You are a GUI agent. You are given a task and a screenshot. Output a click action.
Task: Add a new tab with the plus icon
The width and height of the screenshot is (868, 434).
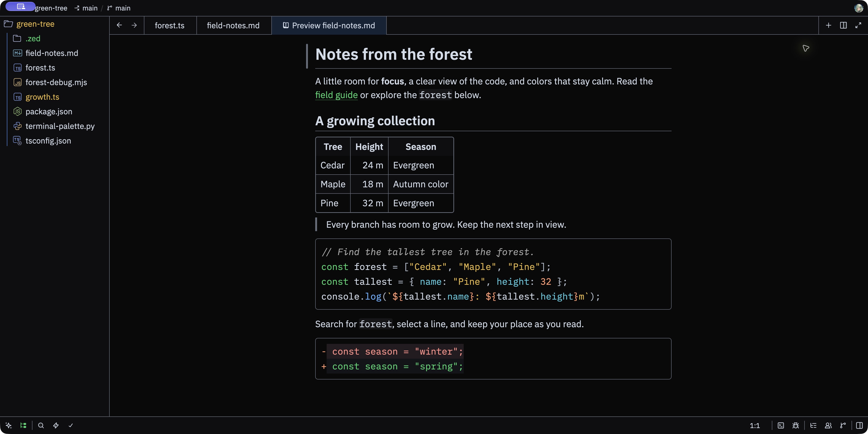(828, 25)
